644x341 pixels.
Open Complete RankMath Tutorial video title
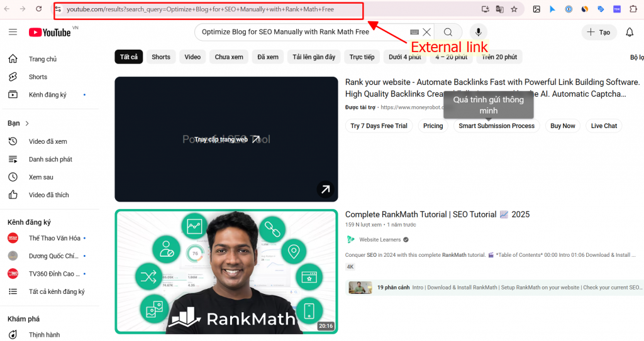tap(438, 214)
